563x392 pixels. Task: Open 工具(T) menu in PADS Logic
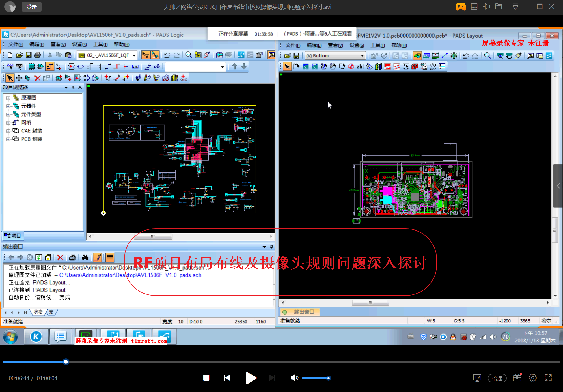[100, 44]
